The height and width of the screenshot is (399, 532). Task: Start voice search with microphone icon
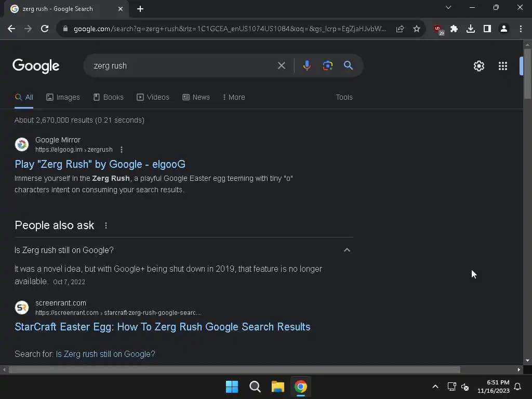click(307, 65)
